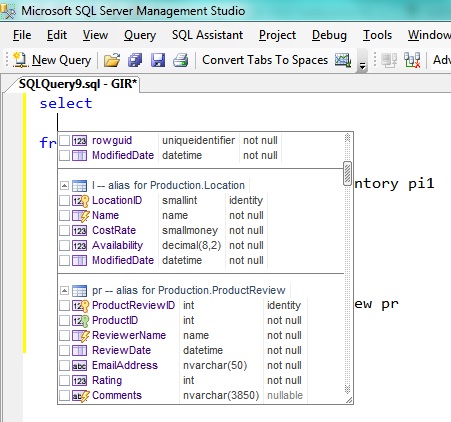Check the Comments column checkbox
Screen dimensions: 451x422
[x=65, y=395]
